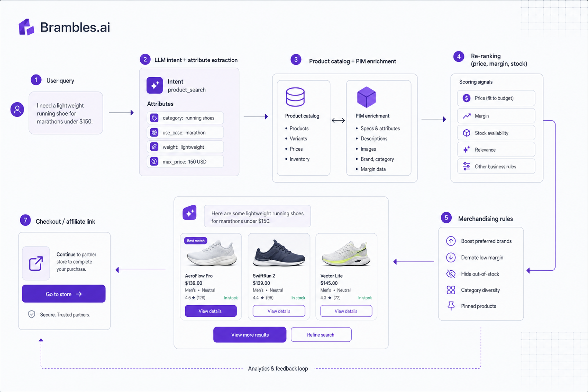Click the Margin trend line icon
This screenshot has height=392, width=588.
(x=466, y=116)
